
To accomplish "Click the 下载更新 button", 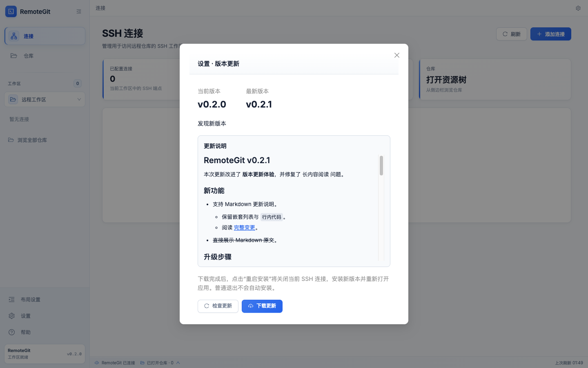I will [262, 306].
